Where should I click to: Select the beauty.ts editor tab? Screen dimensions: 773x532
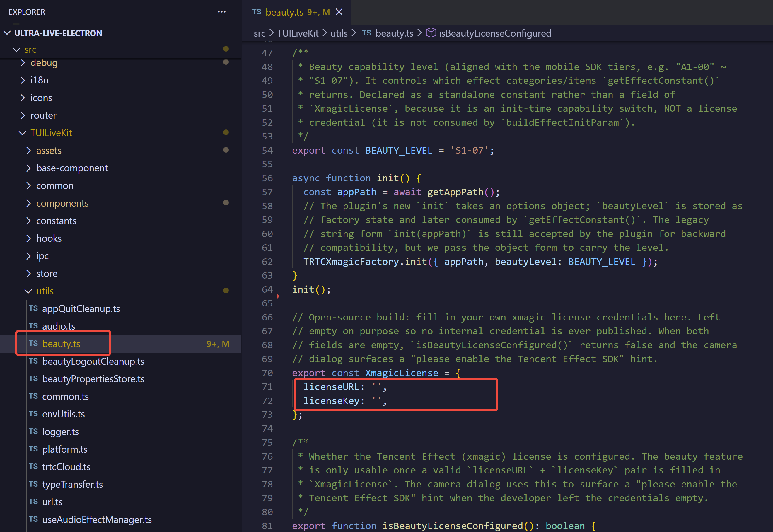pos(296,12)
